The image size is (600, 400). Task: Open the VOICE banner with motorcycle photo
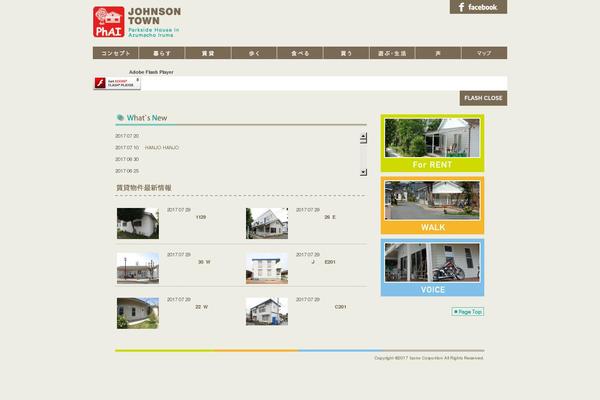(x=432, y=268)
